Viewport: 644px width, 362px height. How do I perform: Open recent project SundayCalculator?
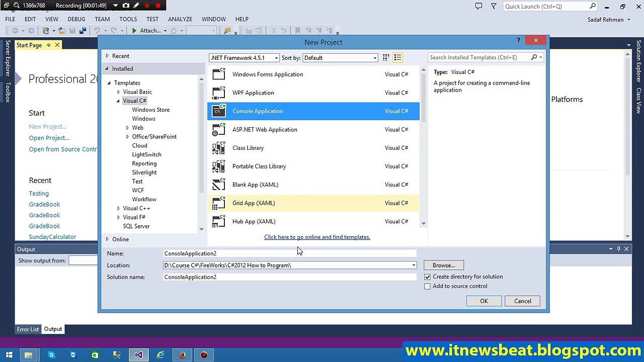pyautogui.click(x=52, y=237)
